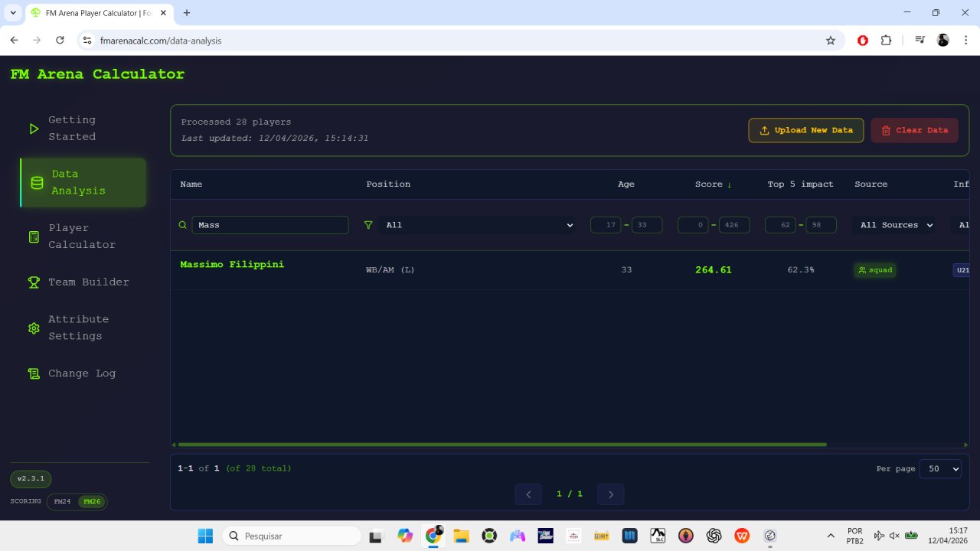Viewport: 980px width, 551px height.
Task: Open a new browser tab with plus icon
Action: [x=187, y=13]
